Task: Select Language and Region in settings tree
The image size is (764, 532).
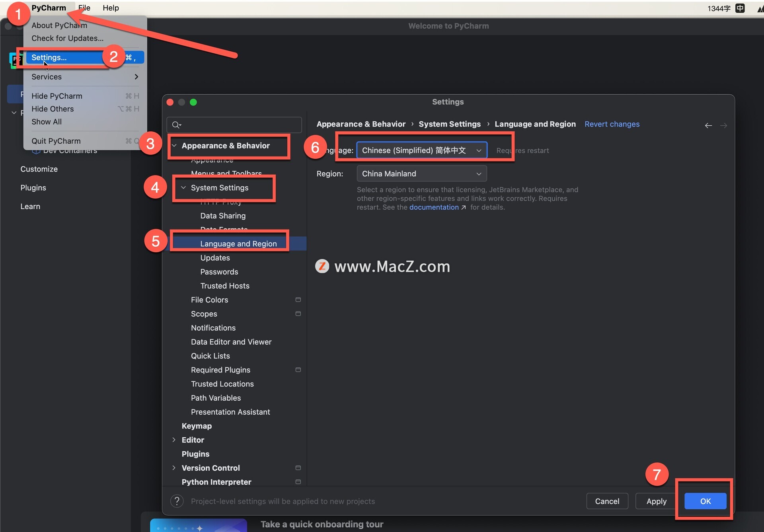Action: (238, 244)
